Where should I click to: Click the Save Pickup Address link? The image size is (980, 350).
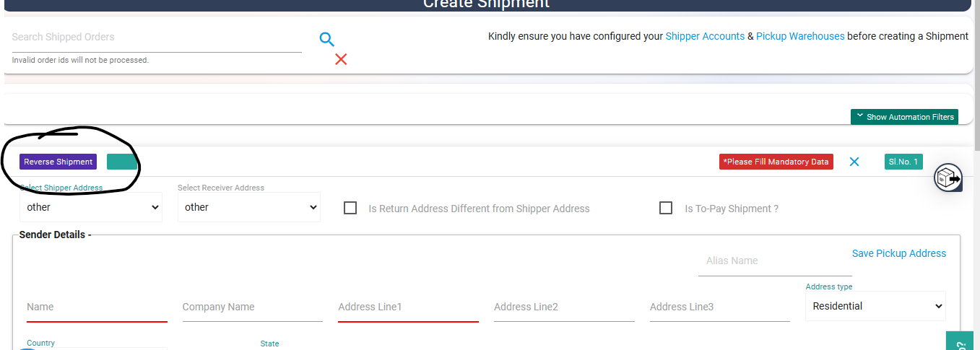click(x=899, y=253)
